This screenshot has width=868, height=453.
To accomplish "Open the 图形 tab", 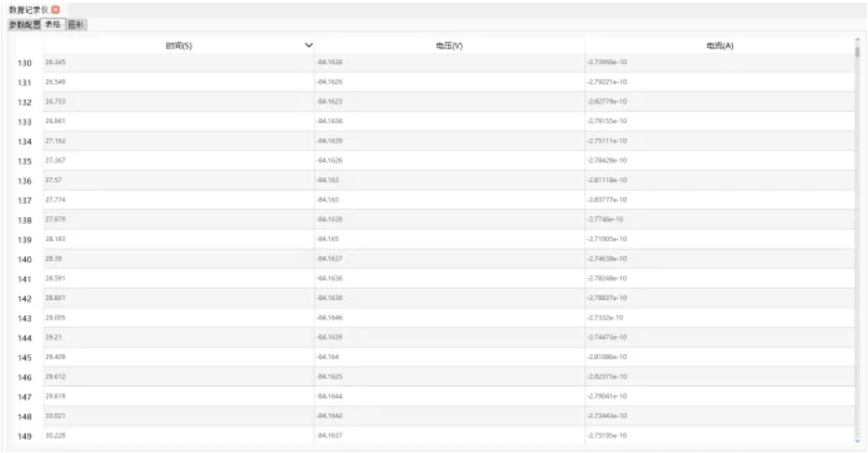I will pos(76,25).
